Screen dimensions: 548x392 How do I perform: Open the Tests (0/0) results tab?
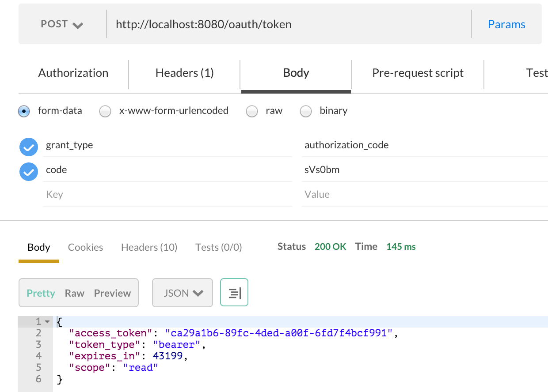tap(219, 248)
